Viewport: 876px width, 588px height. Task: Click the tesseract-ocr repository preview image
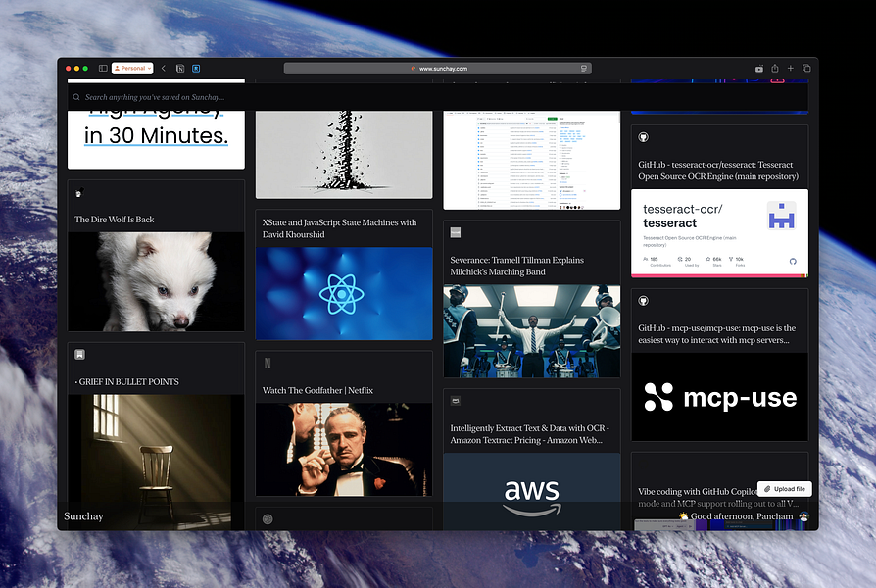click(x=719, y=233)
